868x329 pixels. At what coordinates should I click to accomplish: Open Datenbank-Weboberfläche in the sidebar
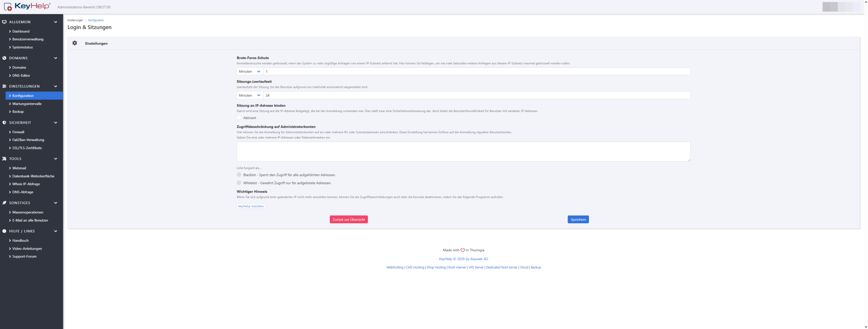coord(33,176)
